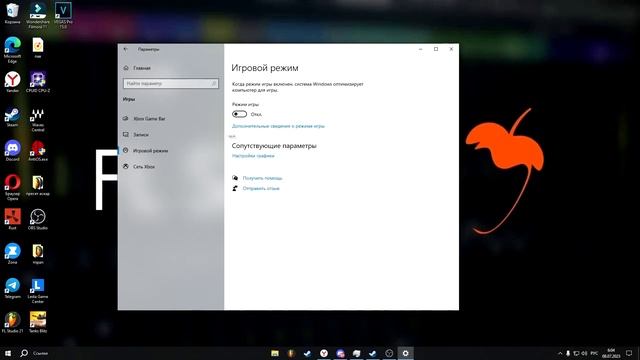
Task: Click the send feedback person icon
Action: point(235,188)
